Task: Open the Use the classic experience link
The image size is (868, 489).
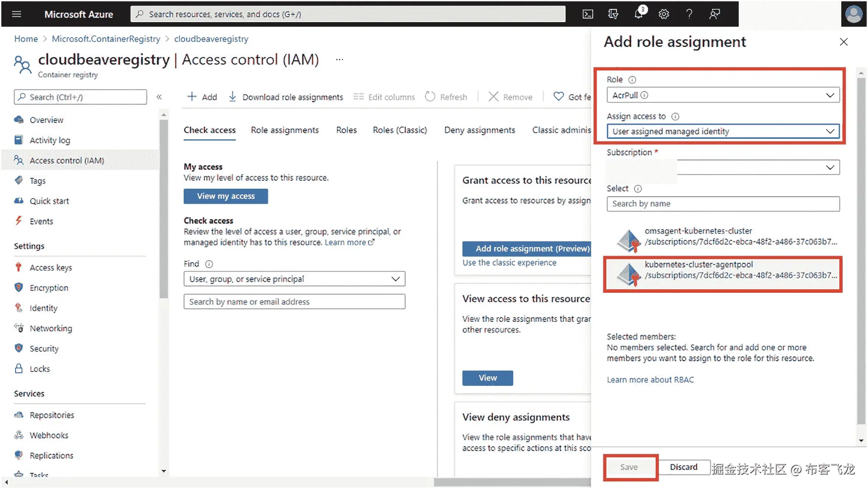Action: (509, 263)
